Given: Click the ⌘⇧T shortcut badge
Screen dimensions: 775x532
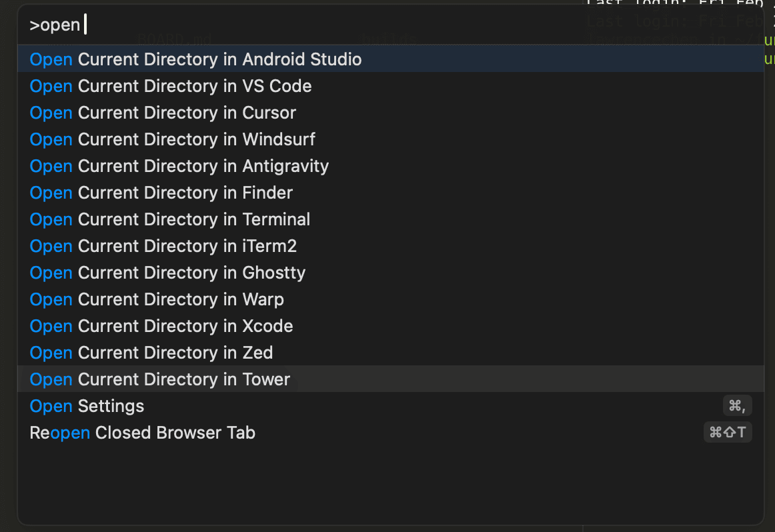Looking at the screenshot, I should (x=728, y=432).
